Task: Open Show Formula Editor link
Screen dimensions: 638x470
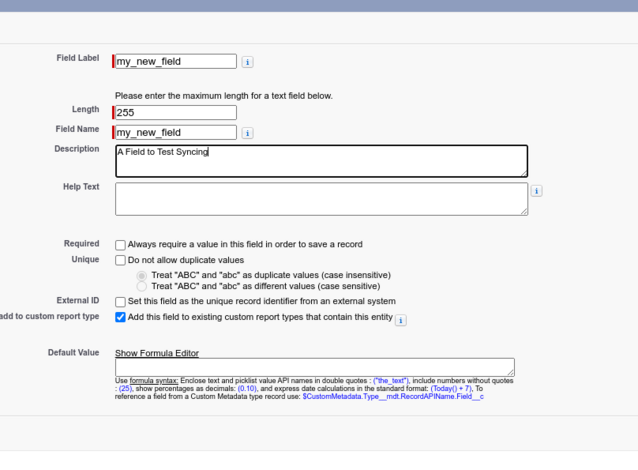Action: click(x=157, y=353)
